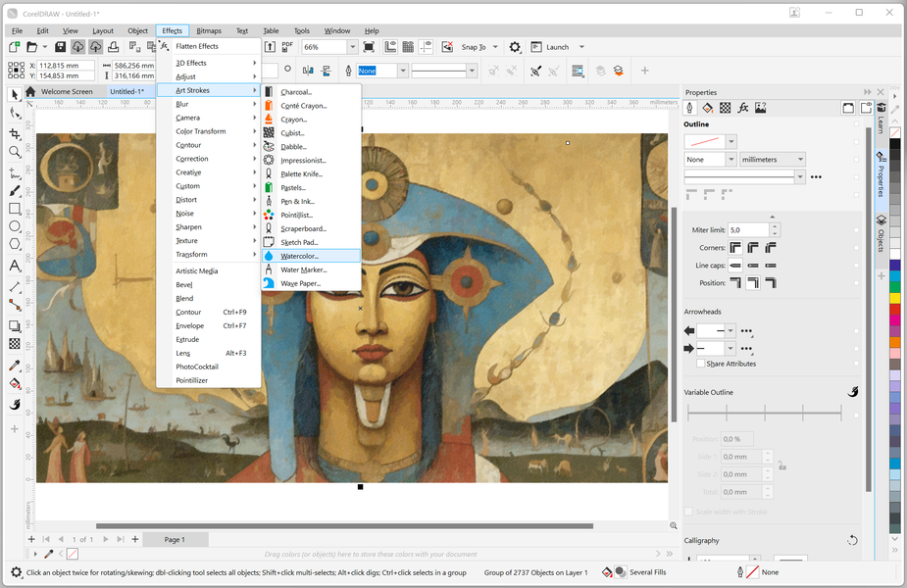Select the Pick tool in the toolbox
This screenshot has height=588, width=907.
(15, 95)
